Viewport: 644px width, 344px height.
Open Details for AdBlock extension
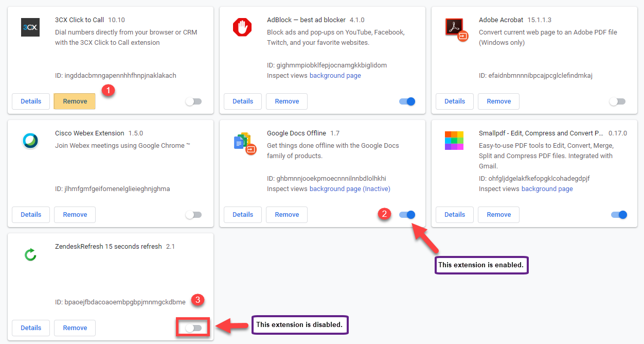[x=243, y=101]
